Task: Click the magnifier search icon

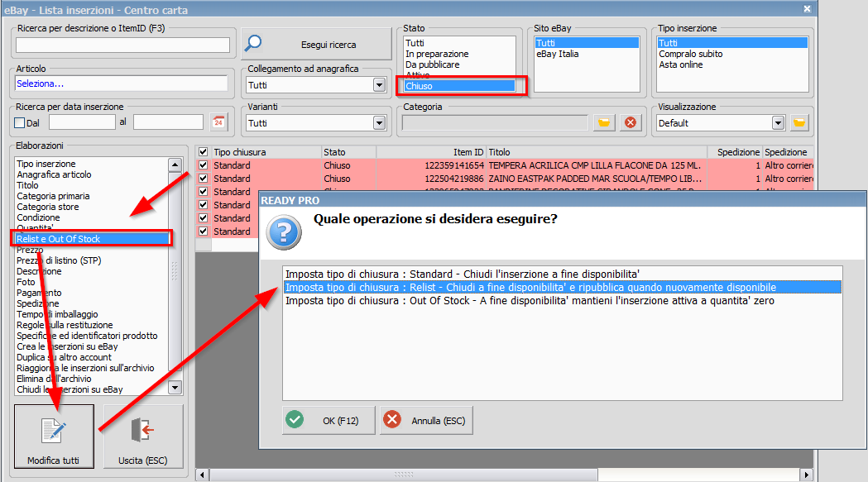Action: [253, 43]
